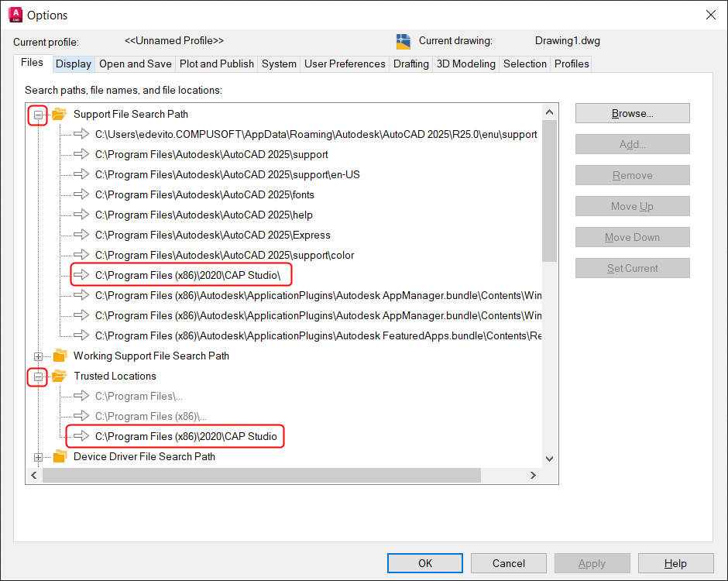This screenshot has height=581, width=728.
Task: Click the Working Support File Search Path folder icon
Action: click(x=60, y=356)
